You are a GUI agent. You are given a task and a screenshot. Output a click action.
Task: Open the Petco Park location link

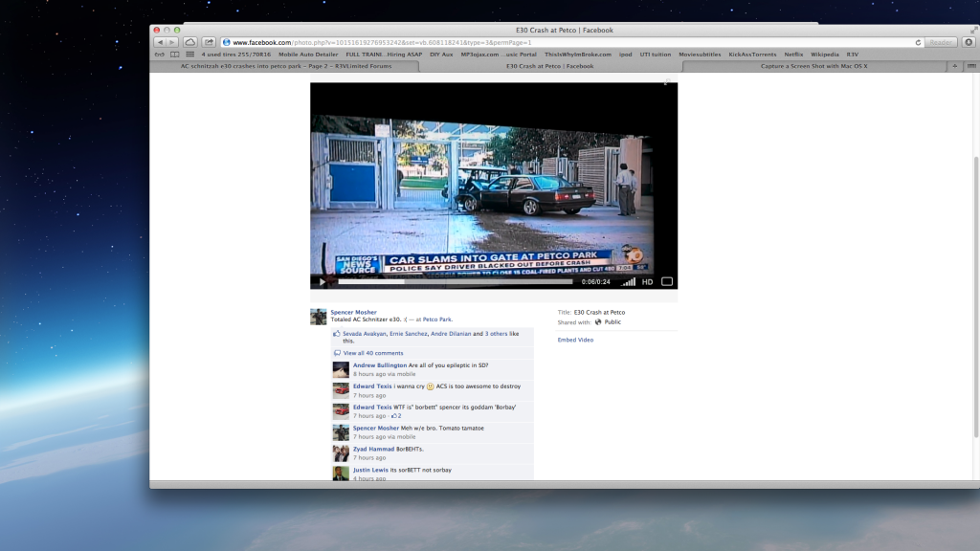pyautogui.click(x=437, y=320)
